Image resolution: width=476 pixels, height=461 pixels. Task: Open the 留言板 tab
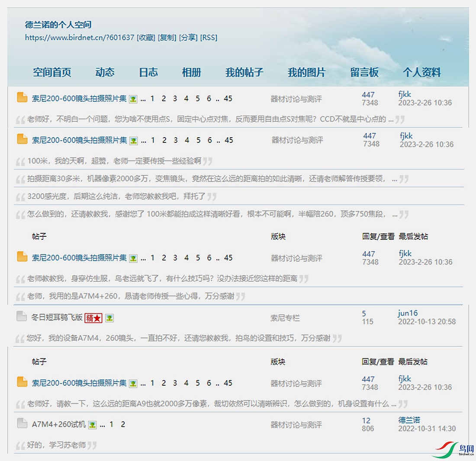coord(364,72)
